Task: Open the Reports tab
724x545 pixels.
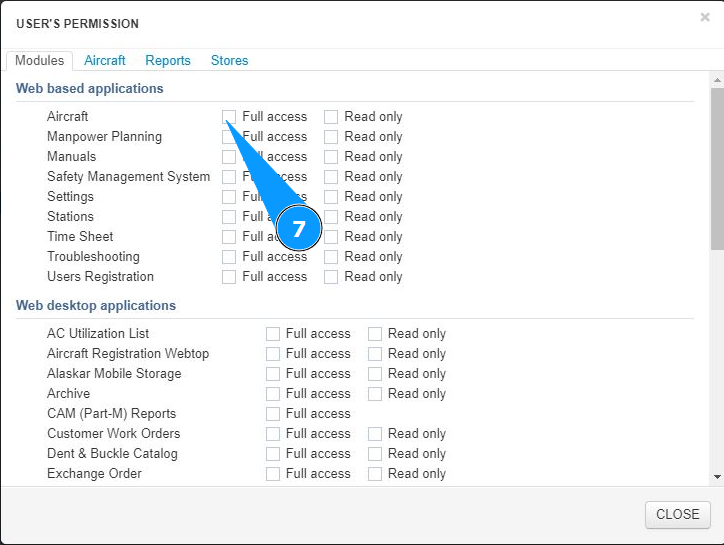Action: coord(168,61)
